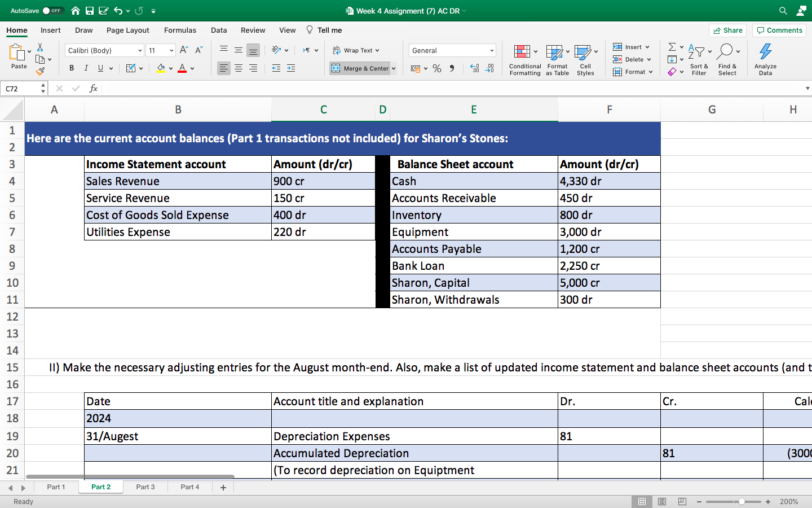Open the Comments panel
812x508 pixels.
pyautogui.click(x=779, y=30)
